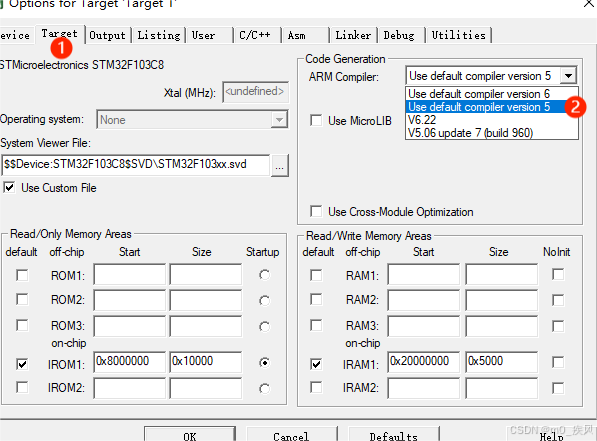Click the IROM1 Start field 0x8000000

(x=130, y=362)
